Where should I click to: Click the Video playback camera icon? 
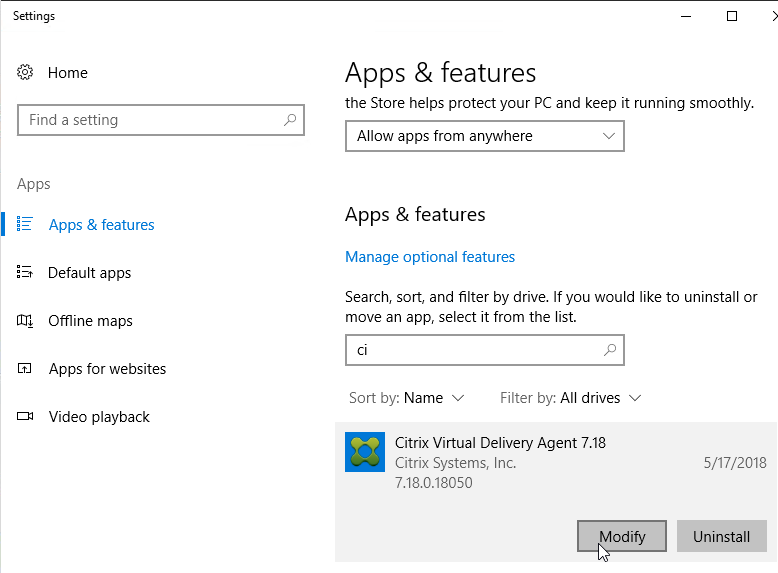[x=25, y=416]
